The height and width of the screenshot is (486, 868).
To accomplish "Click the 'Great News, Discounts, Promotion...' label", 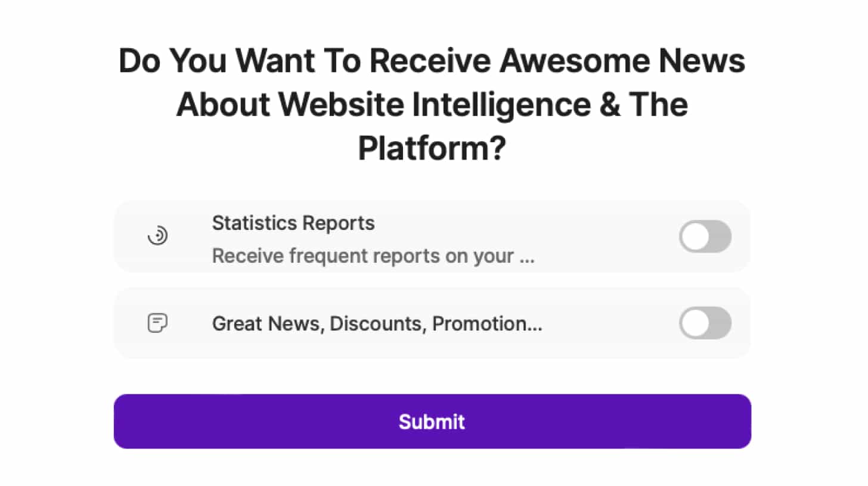I will point(377,324).
